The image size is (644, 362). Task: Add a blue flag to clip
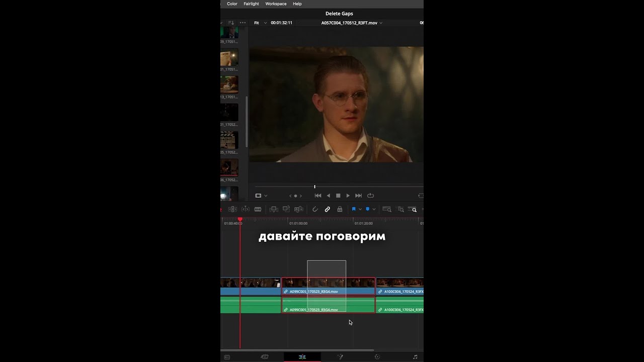pyautogui.click(x=354, y=209)
